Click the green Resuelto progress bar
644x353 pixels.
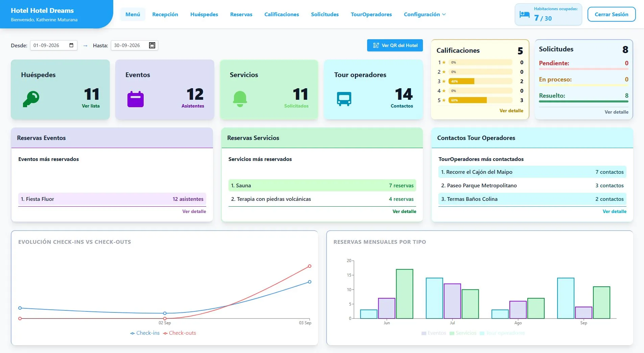click(583, 101)
